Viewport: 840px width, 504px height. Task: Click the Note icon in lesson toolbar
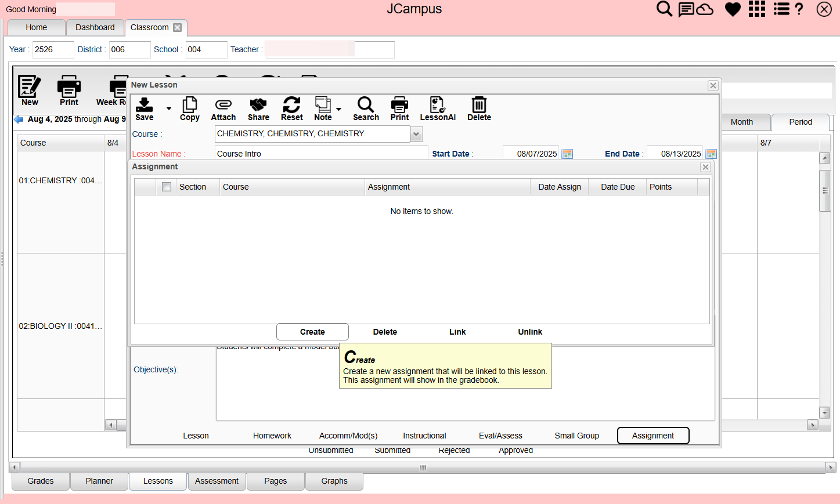(323, 104)
